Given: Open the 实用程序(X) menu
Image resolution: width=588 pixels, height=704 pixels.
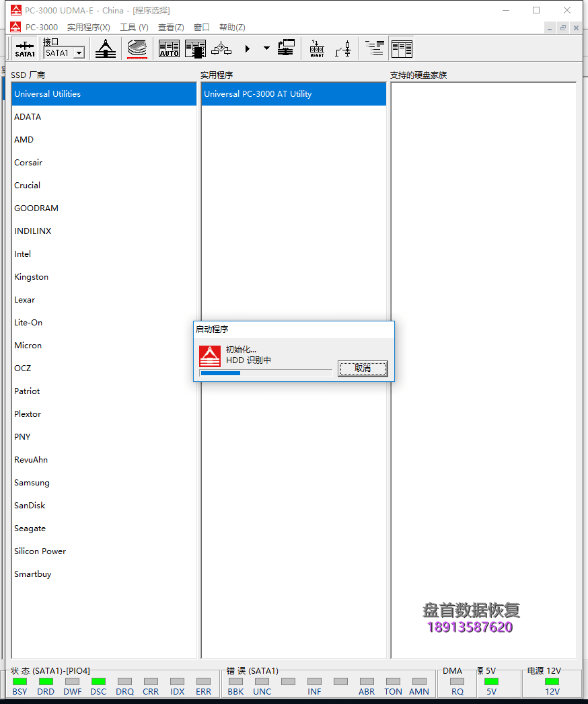Looking at the screenshot, I should (x=89, y=28).
